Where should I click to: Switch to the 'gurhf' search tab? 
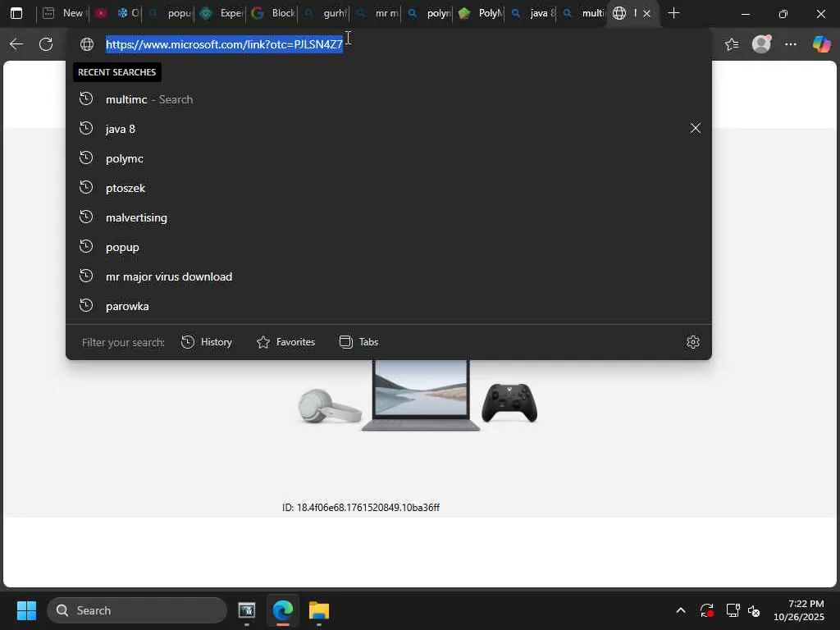click(x=325, y=13)
